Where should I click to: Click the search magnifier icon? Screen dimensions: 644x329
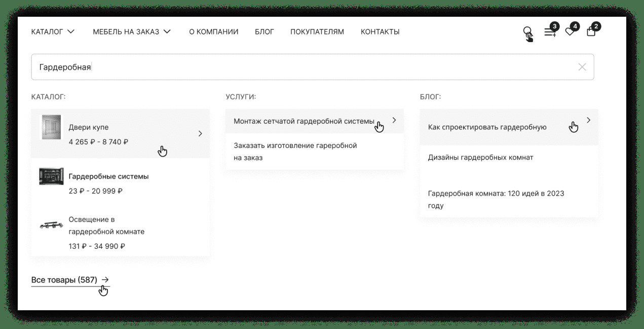527,31
